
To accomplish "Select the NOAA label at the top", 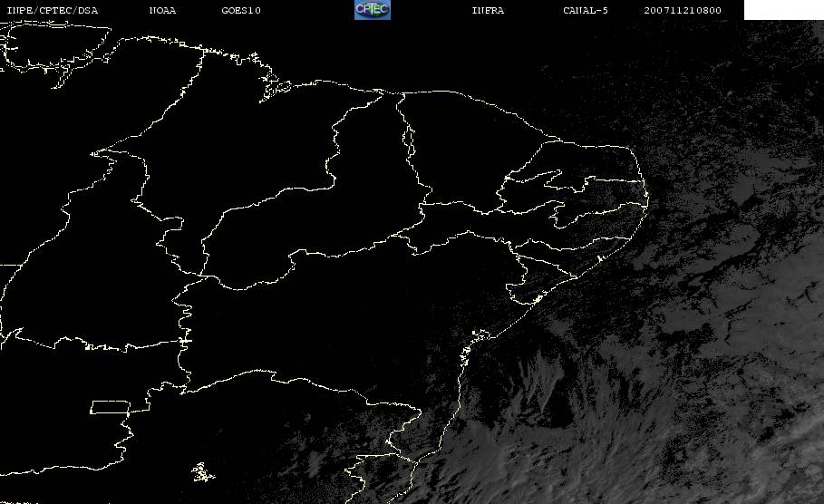I will tap(162, 11).
